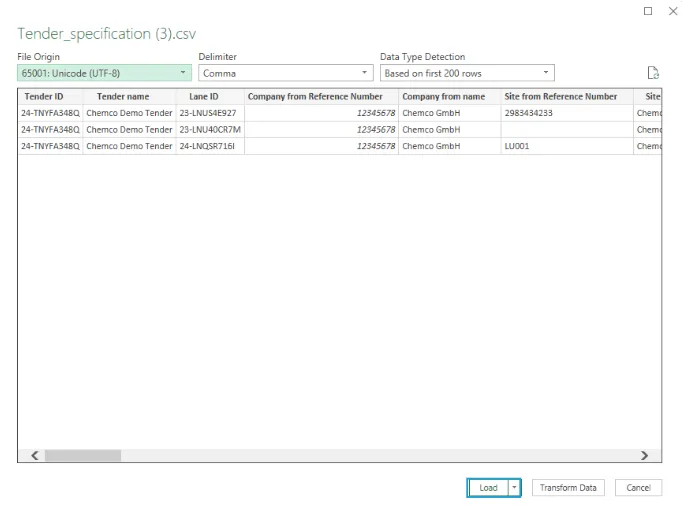Click empty site reference cell in 23-LNU40CR7M row
Image resolution: width=682 pixels, height=509 pixels.
[x=567, y=130]
